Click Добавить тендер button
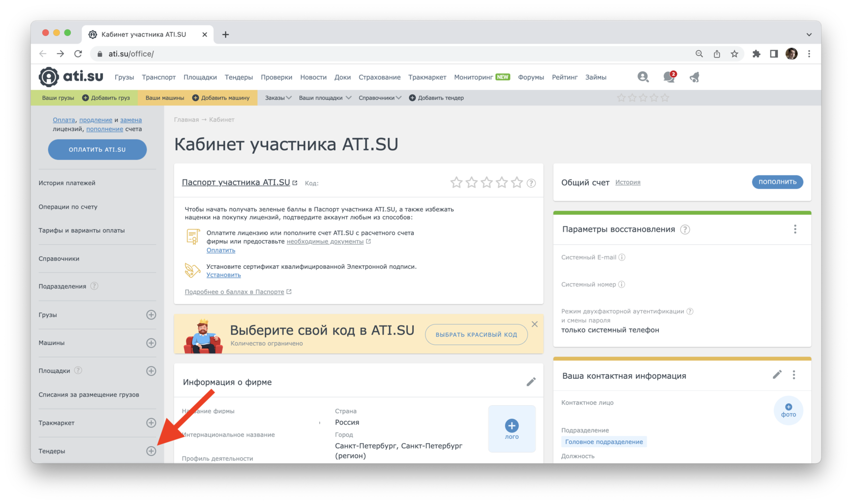This screenshot has width=852, height=504. tap(436, 98)
